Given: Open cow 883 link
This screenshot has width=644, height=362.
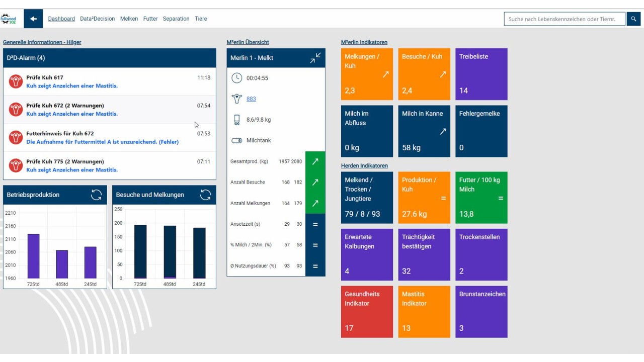Looking at the screenshot, I should (251, 99).
